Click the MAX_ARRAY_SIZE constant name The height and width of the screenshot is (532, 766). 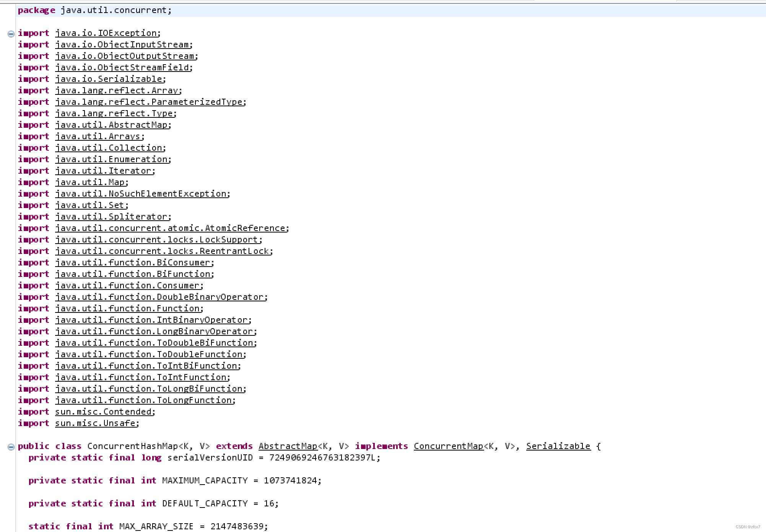point(156,527)
